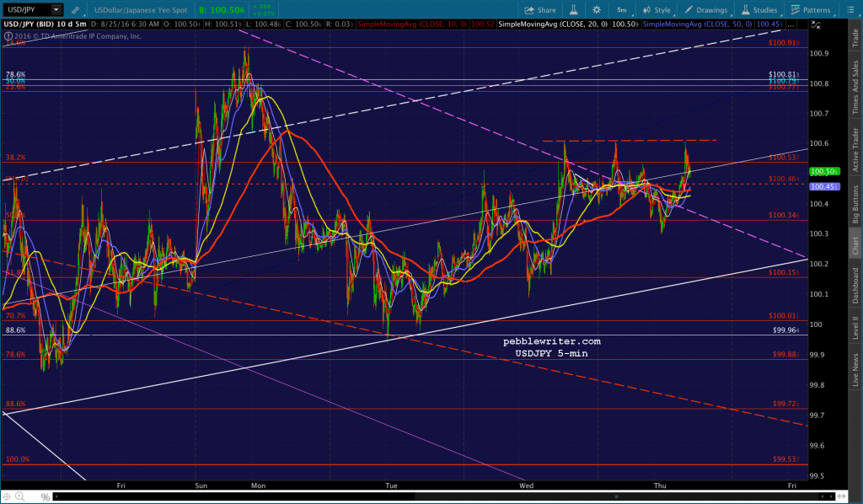
Task: Click the bid quote B: 100.506
Action: click(x=222, y=10)
